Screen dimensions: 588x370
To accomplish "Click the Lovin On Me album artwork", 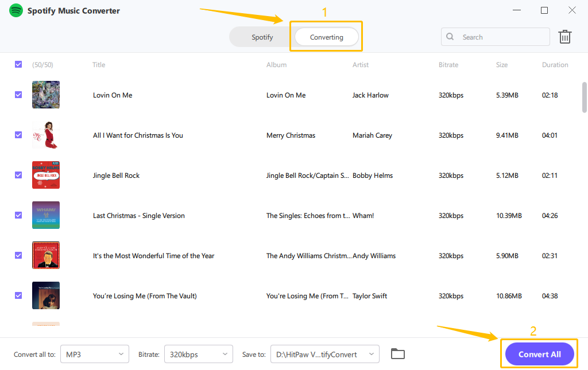I will click(x=46, y=95).
